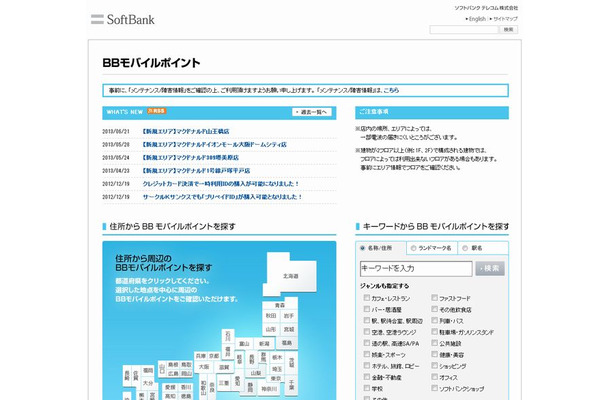Open news: マクドナルド山王橋店
The image size is (610, 400).
coord(186,132)
